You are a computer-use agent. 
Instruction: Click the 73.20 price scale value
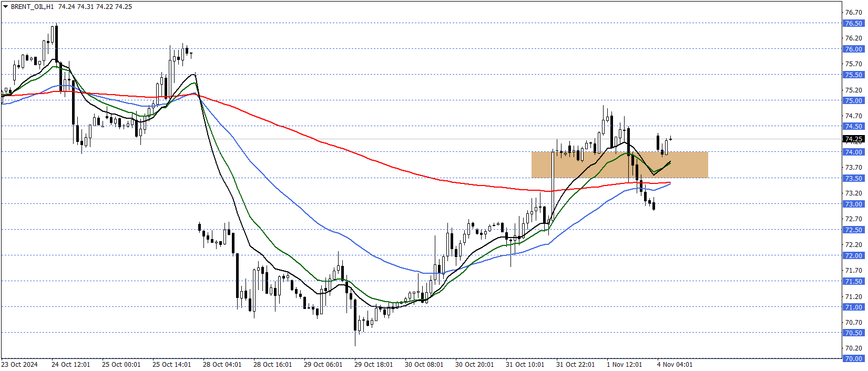[853, 193]
